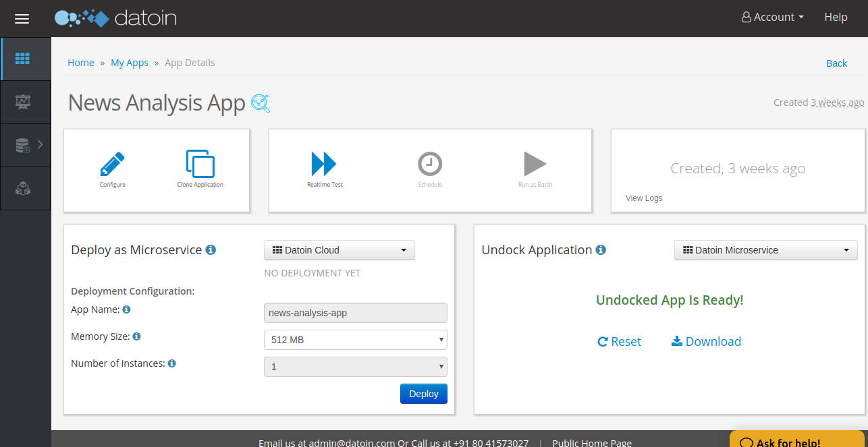Click the 'Created 3 weeks ago' timestamp
868x447 pixels.
[819, 102]
